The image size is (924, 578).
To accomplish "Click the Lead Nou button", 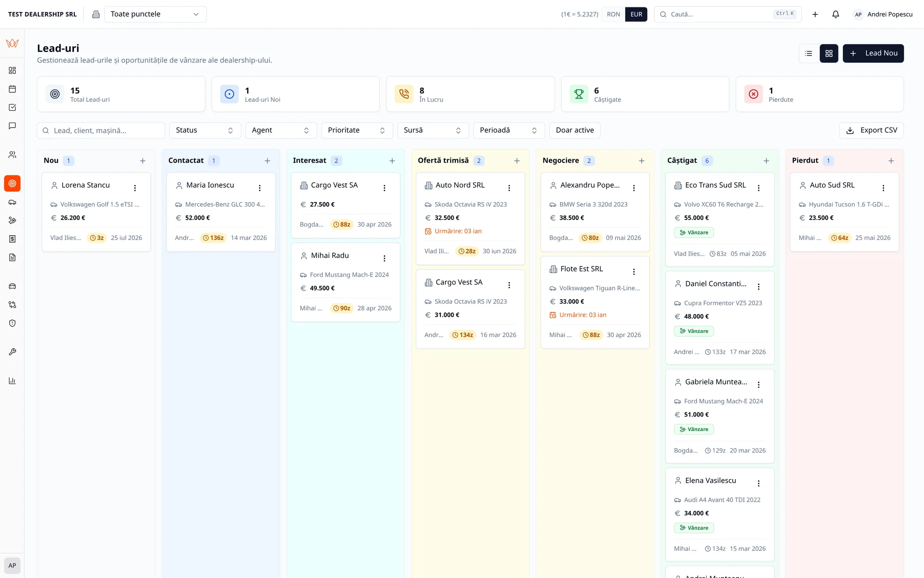I will [x=873, y=53].
